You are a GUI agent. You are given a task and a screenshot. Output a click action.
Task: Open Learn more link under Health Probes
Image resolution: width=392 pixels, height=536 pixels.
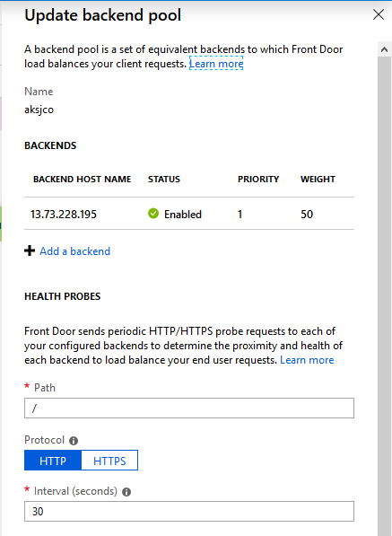pos(307,360)
